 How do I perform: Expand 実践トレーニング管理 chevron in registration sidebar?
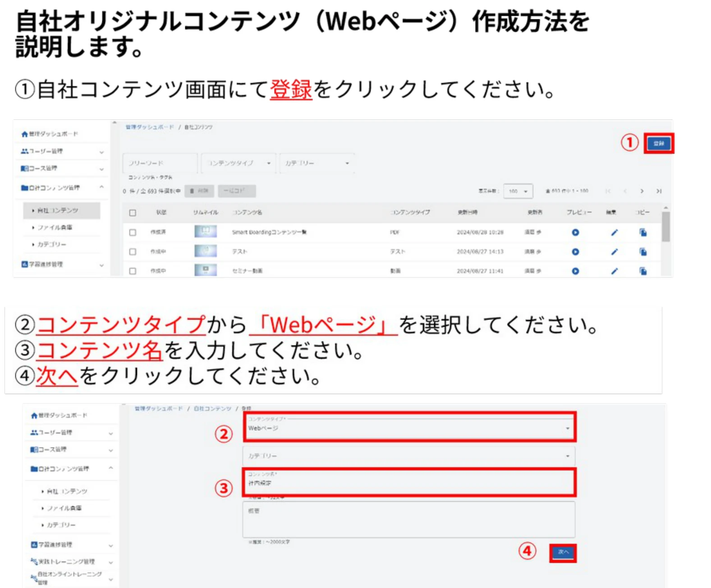(110, 562)
